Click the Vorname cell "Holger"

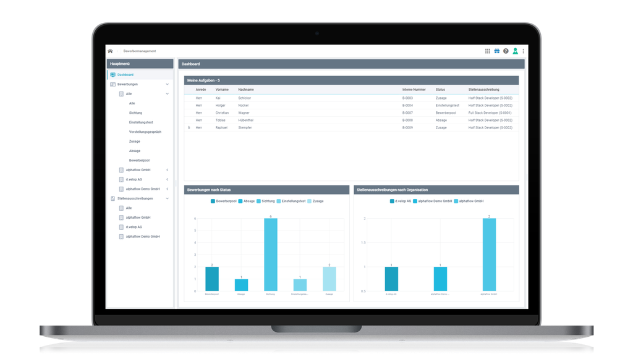[x=221, y=105]
